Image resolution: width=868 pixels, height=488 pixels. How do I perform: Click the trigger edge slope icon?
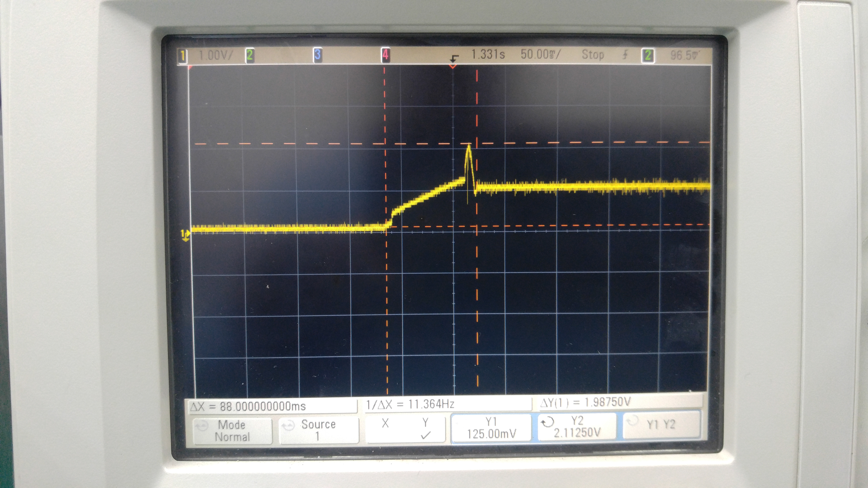[x=625, y=55]
